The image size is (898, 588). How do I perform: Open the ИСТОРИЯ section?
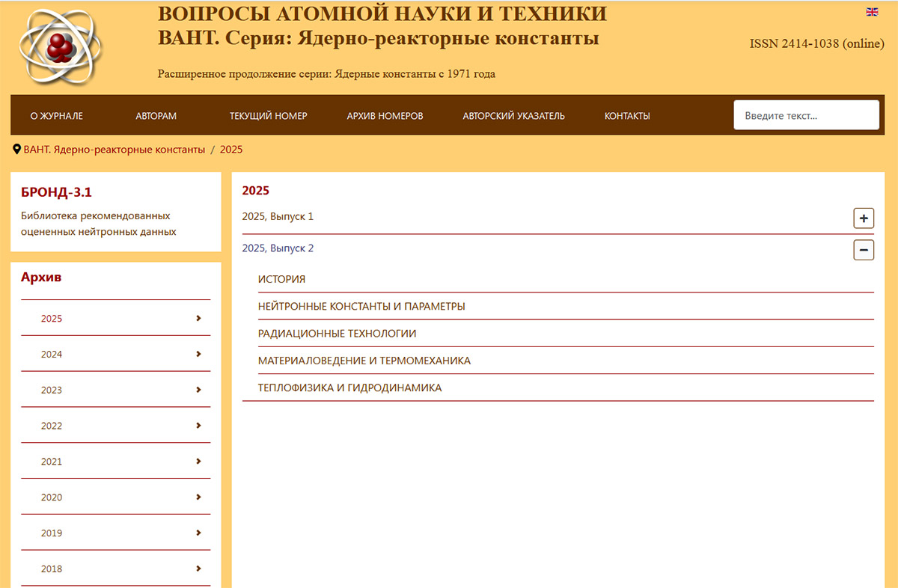pos(281,279)
